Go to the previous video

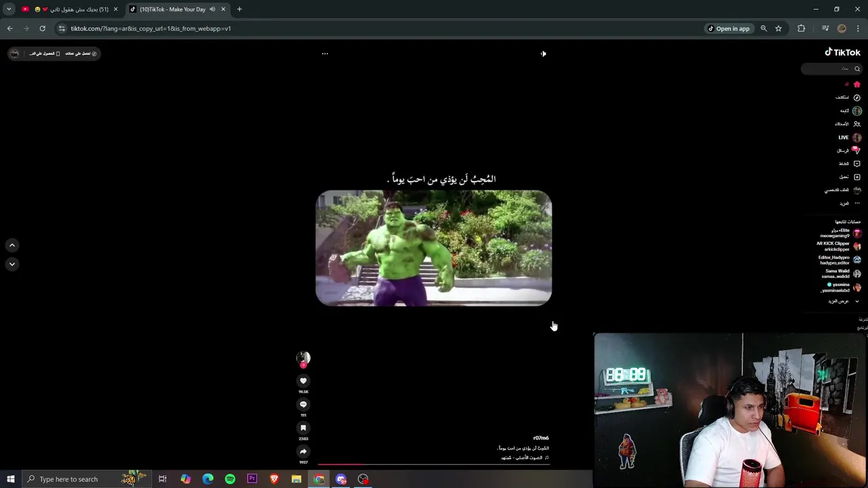pyautogui.click(x=12, y=245)
